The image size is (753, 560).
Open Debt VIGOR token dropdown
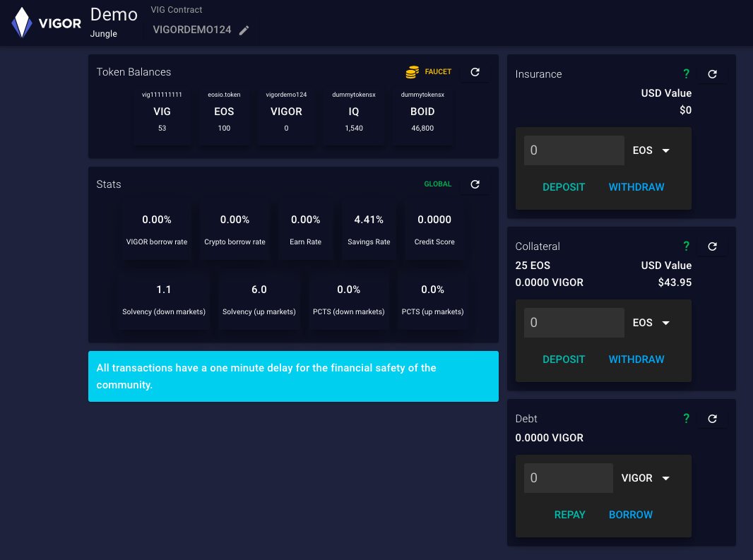645,478
